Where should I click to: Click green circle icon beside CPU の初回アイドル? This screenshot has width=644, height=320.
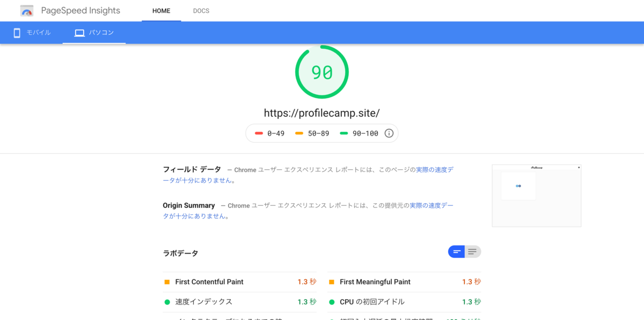pyautogui.click(x=332, y=302)
